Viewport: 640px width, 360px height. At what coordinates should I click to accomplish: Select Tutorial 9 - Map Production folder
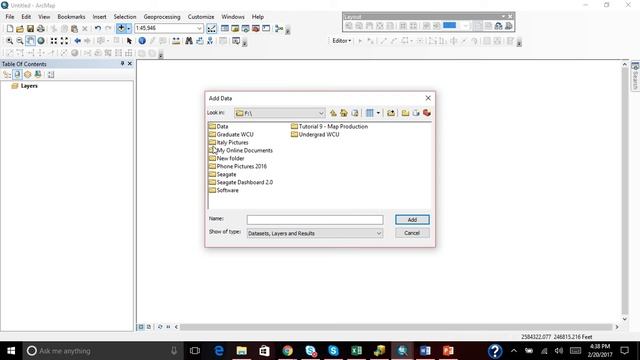point(329,127)
